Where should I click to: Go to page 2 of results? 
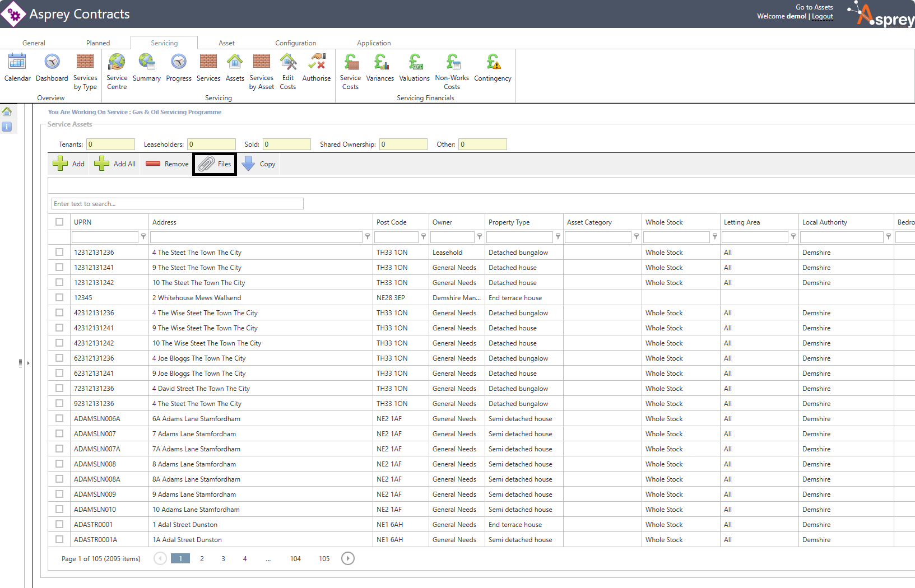pyautogui.click(x=202, y=558)
